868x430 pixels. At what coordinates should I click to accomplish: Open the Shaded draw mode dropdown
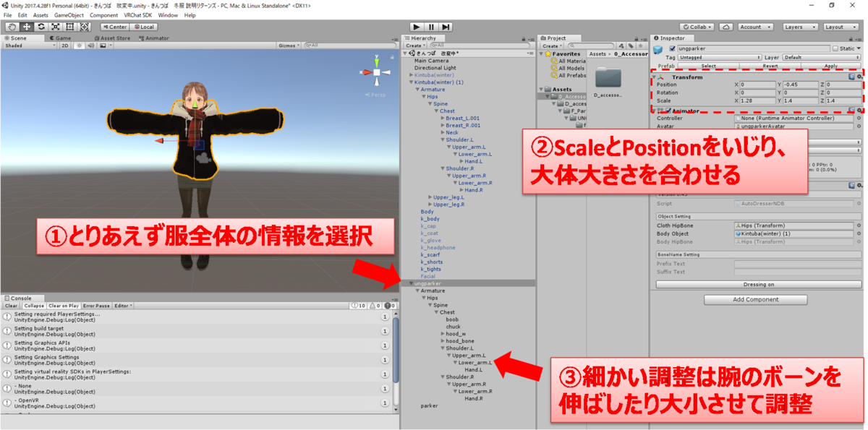29,46
